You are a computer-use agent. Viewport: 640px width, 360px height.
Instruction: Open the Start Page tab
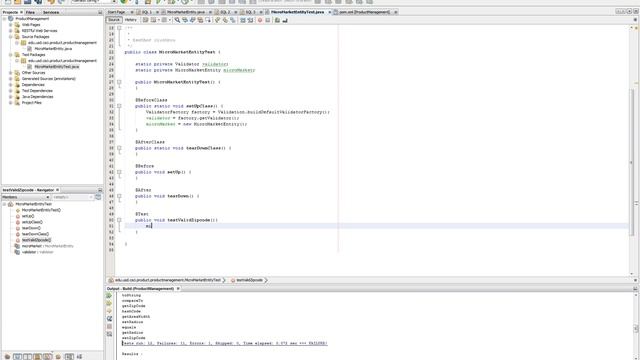tap(116, 12)
